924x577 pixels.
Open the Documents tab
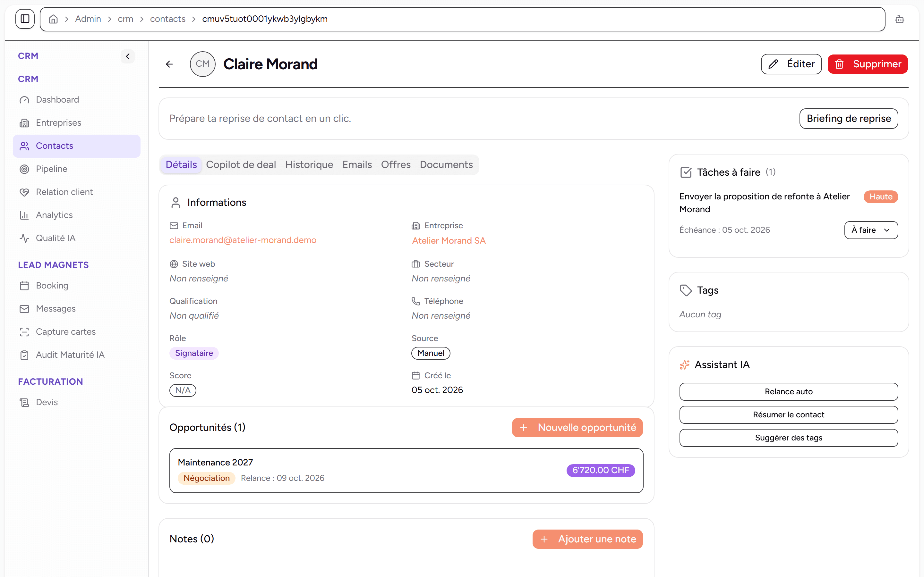click(446, 164)
